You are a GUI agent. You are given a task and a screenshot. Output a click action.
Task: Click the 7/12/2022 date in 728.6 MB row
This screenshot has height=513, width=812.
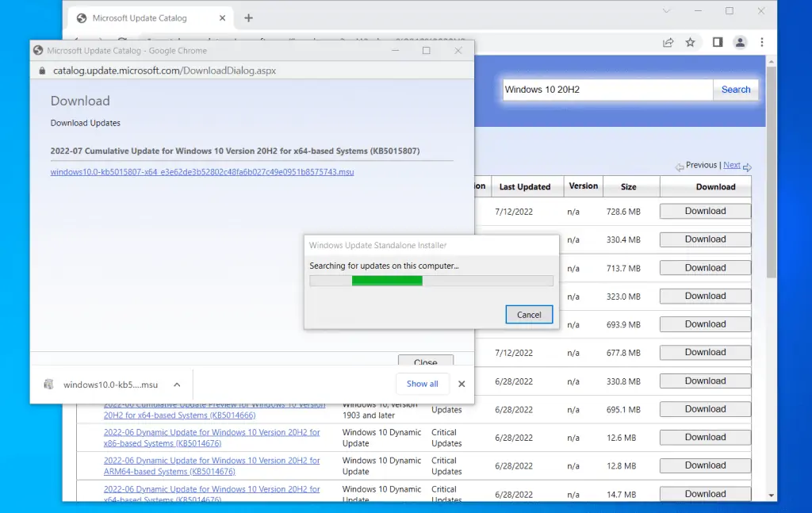click(514, 212)
